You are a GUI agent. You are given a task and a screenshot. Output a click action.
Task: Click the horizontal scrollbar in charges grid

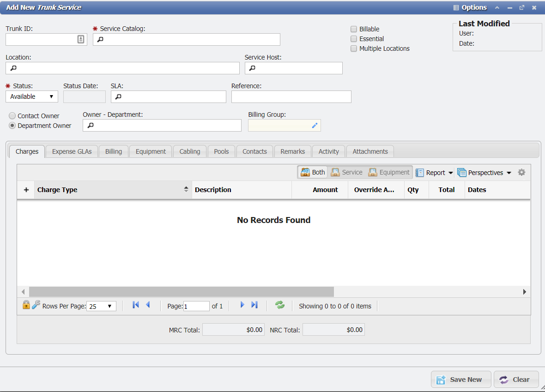point(181,292)
